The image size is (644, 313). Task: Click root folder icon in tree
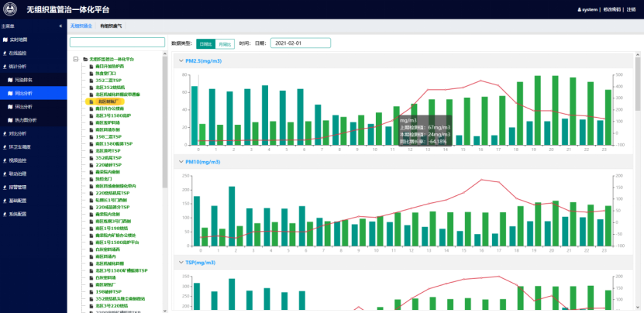tap(84, 59)
